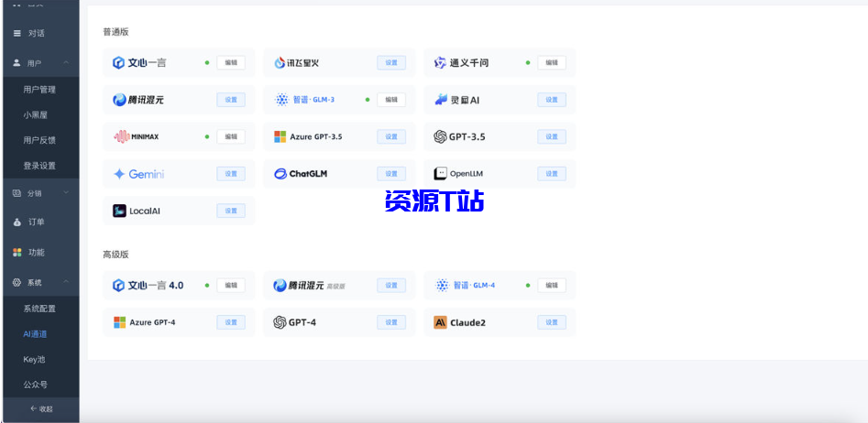
Task: Click the 文心一言 logo icon
Action: click(118, 63)
